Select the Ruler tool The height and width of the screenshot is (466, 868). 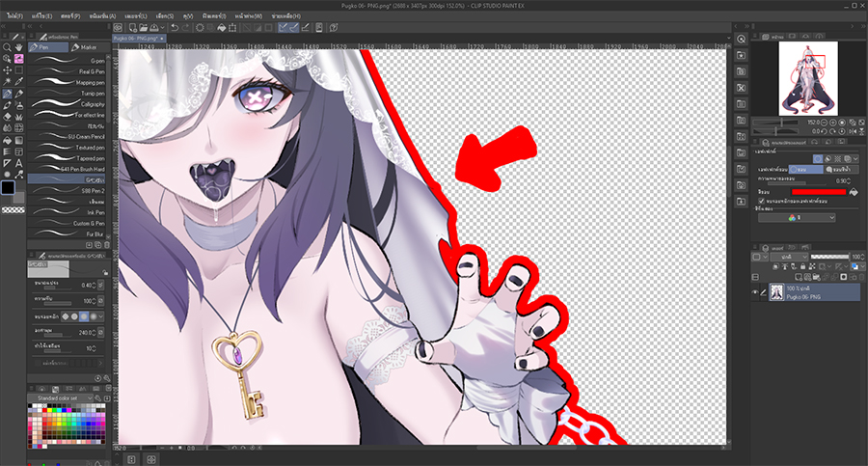coord(7,163)
